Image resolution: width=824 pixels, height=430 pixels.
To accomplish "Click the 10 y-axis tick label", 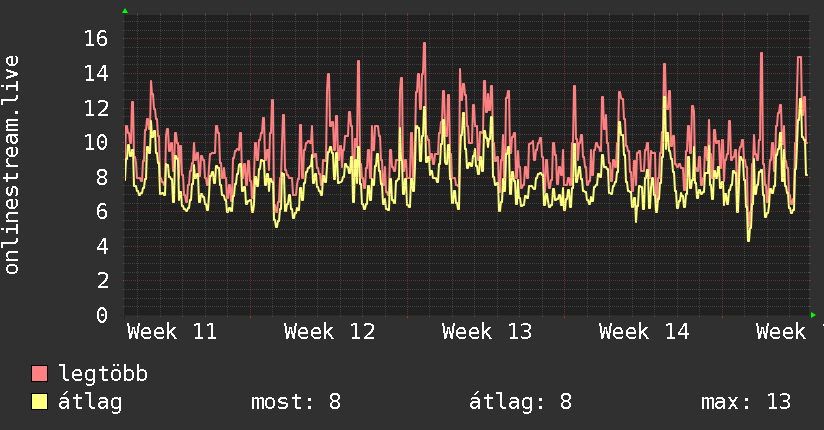I will click(96, 142).
